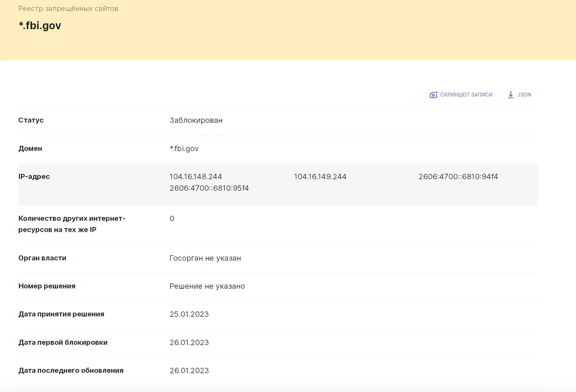
Task: Select the value 'Решение не указано'
Action: [207, 286]
